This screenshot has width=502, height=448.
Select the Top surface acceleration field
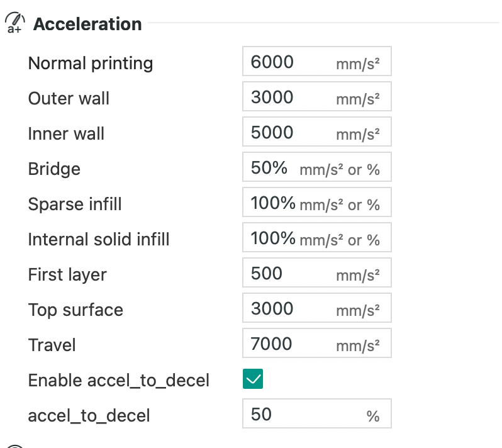316,308
